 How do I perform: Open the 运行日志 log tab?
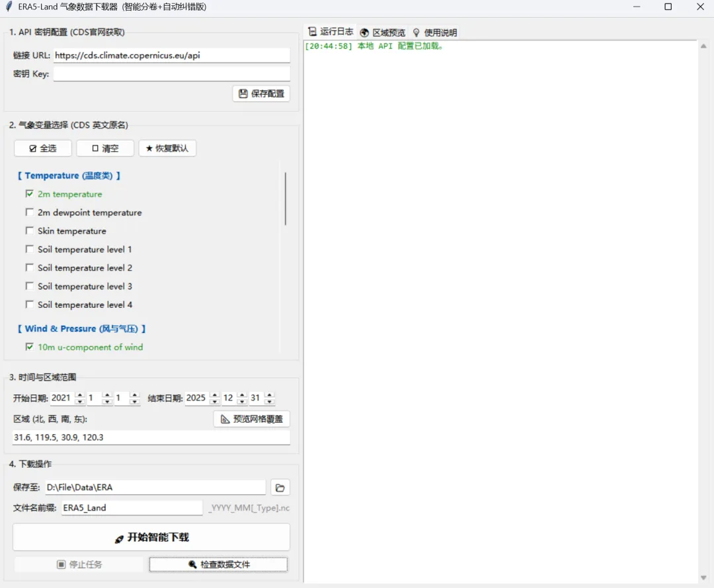pos(331,32)
